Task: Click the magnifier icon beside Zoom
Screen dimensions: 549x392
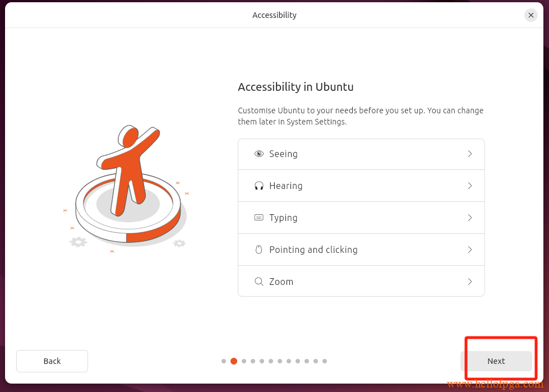Action: (259, 282)
